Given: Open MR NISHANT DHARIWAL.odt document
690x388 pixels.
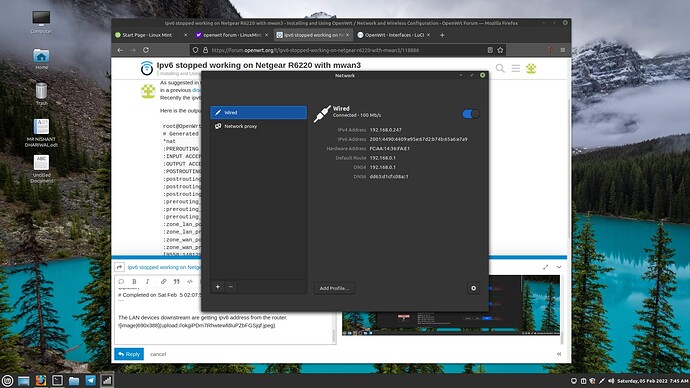Looking at the screenshot, I should pos(41,133).
